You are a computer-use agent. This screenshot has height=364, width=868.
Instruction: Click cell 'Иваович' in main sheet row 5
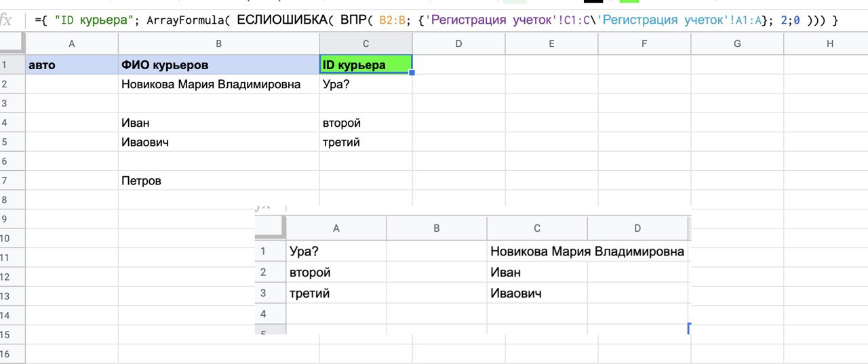(219, 142)
